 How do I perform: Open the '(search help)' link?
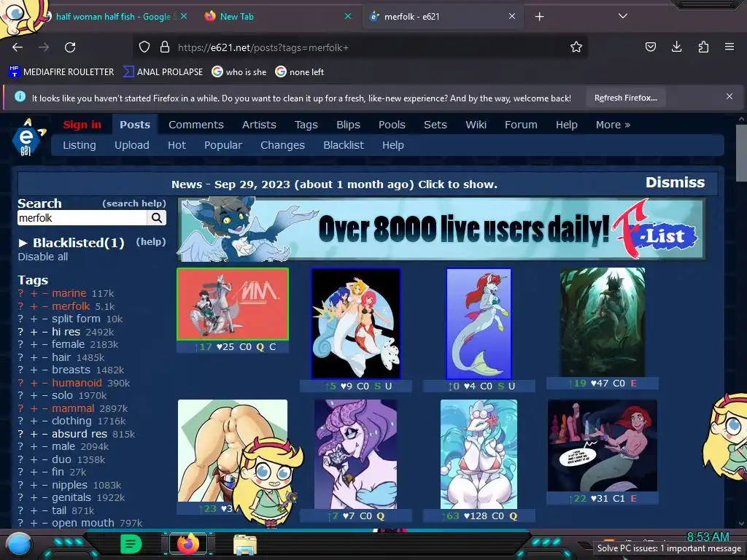134,203
